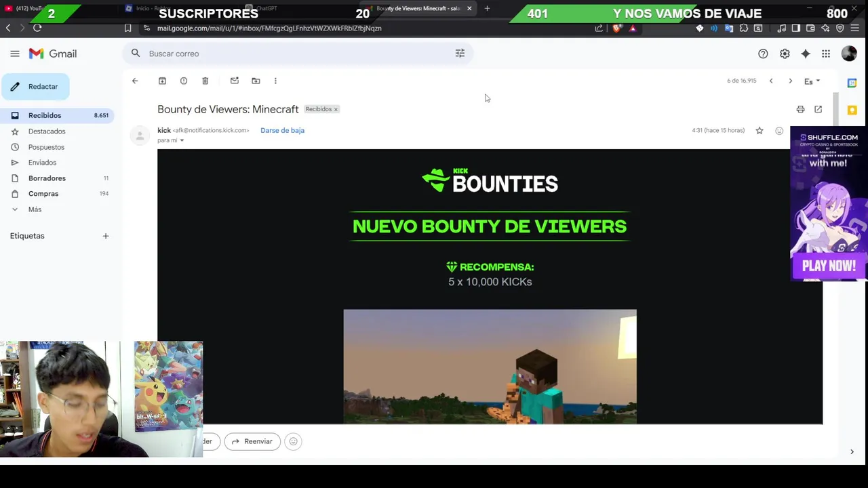
Task: Reload the browser page
Action: coord(37,28)
